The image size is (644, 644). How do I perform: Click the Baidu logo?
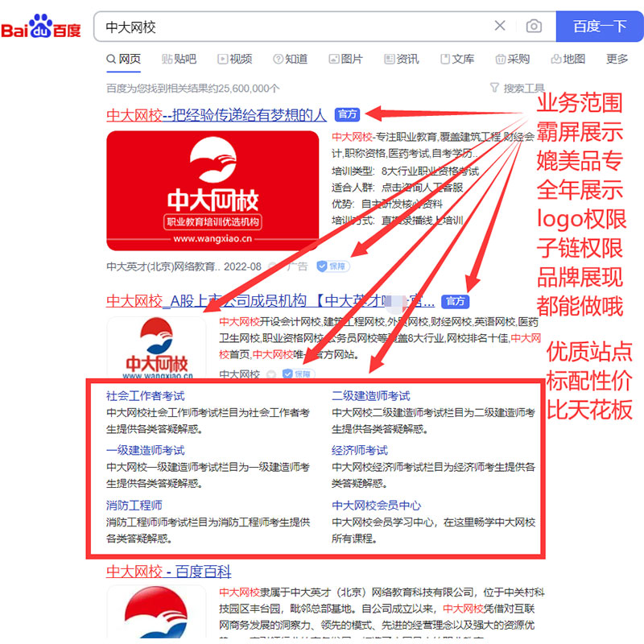pyautogui.click(x=41, y=27)
